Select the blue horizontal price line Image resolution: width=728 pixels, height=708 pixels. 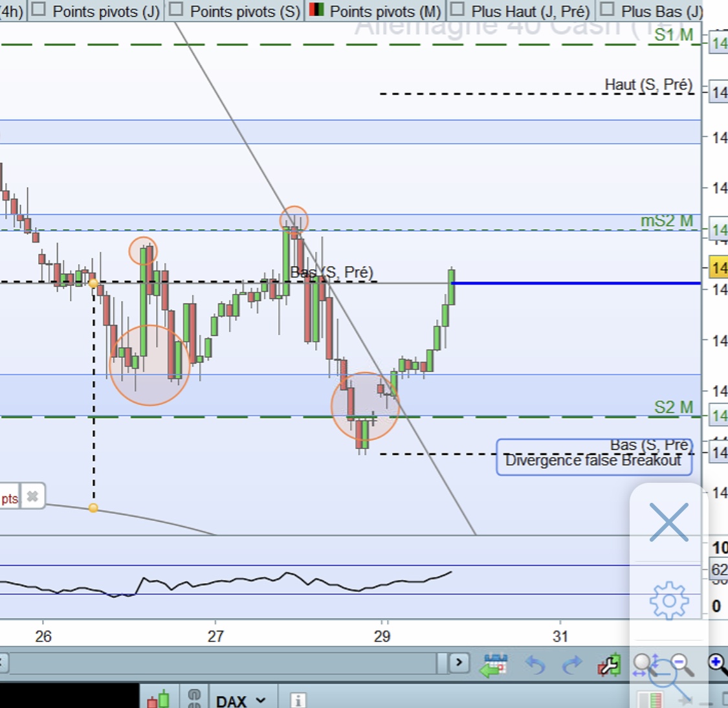tap(576, 283)
